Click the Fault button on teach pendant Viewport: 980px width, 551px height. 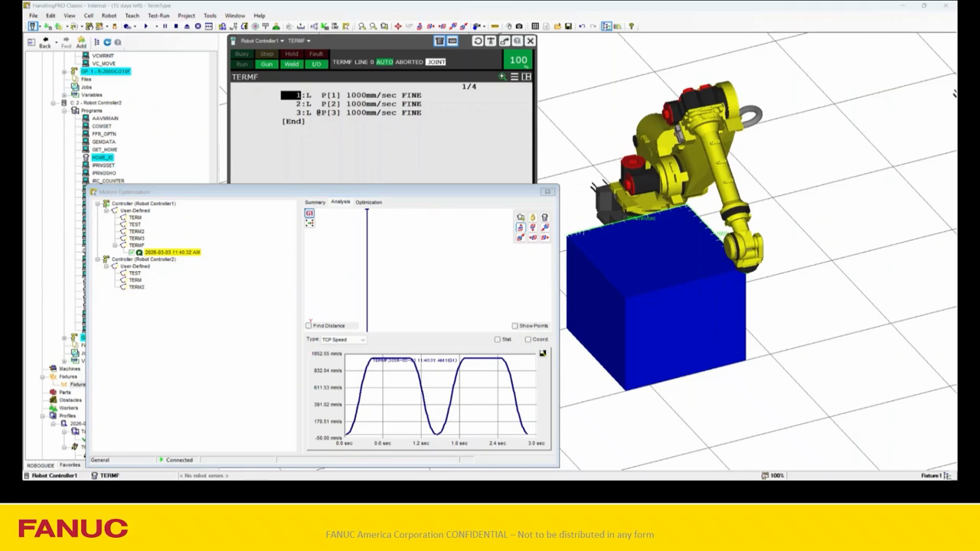pyautogui.click(x=316, y=54)
